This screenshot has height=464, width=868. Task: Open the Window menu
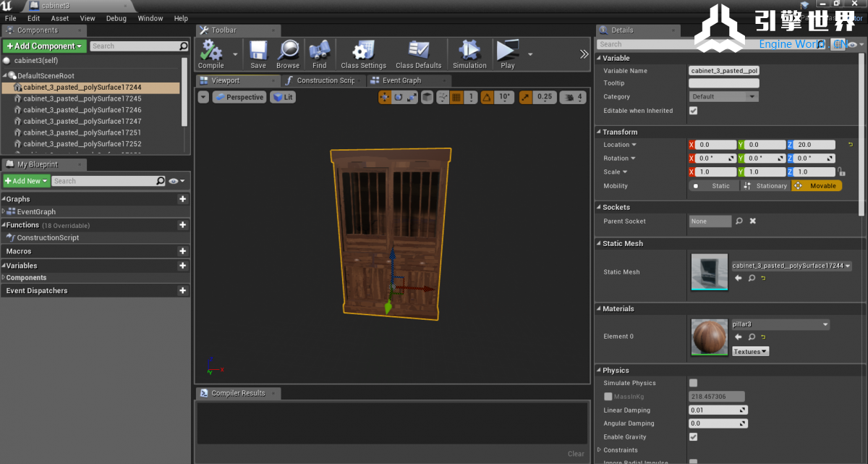(x=150, y=18)
